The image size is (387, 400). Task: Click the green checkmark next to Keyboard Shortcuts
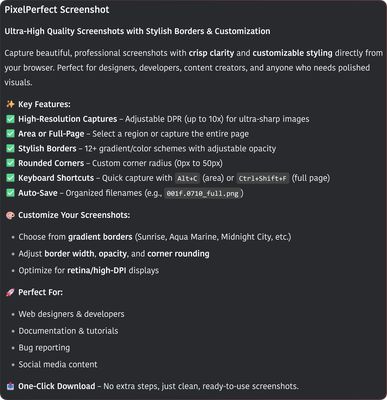tap(10, 178)
